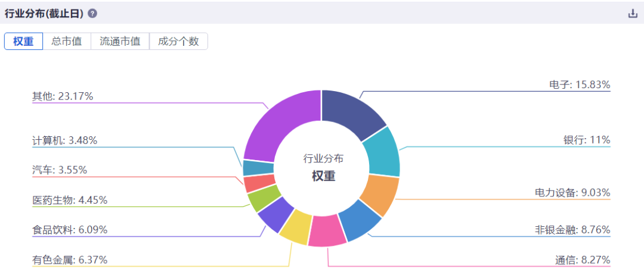Image resolution: width=644 pixels, height=275 pixels.
Task: Click the download icon in the header
Action: tap(633, 14)
